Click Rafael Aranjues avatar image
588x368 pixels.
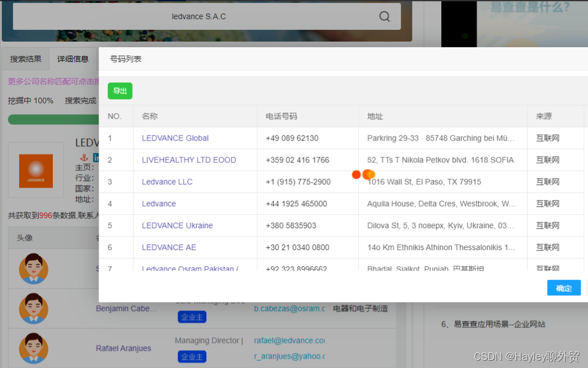(34, 348)
